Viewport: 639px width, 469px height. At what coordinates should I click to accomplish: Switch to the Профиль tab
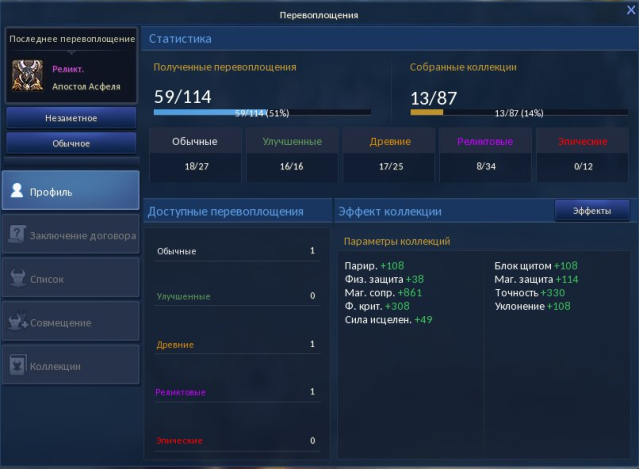point(71,191)
